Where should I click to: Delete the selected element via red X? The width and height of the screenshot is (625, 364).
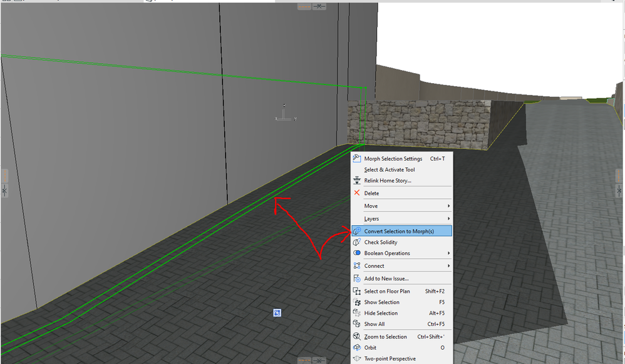[x=402, y=193]
